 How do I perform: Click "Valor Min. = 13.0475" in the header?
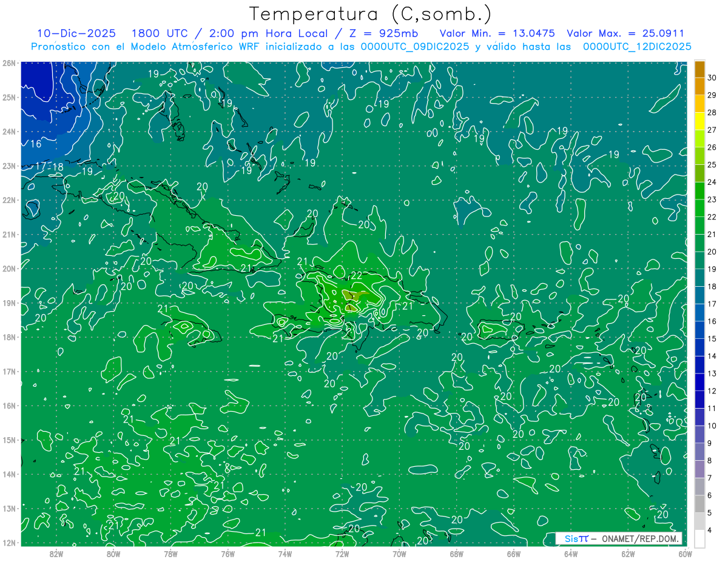[x=497, y=34]
